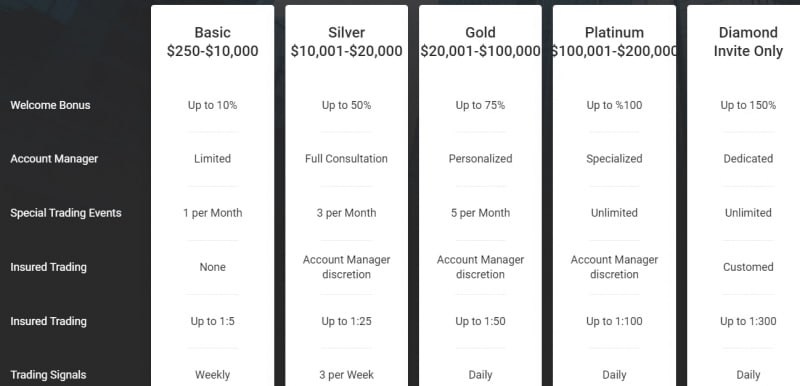Click '5 per Month' in Gold column
The height and width of the screenshot is (386, 800).
click(480, 213)
